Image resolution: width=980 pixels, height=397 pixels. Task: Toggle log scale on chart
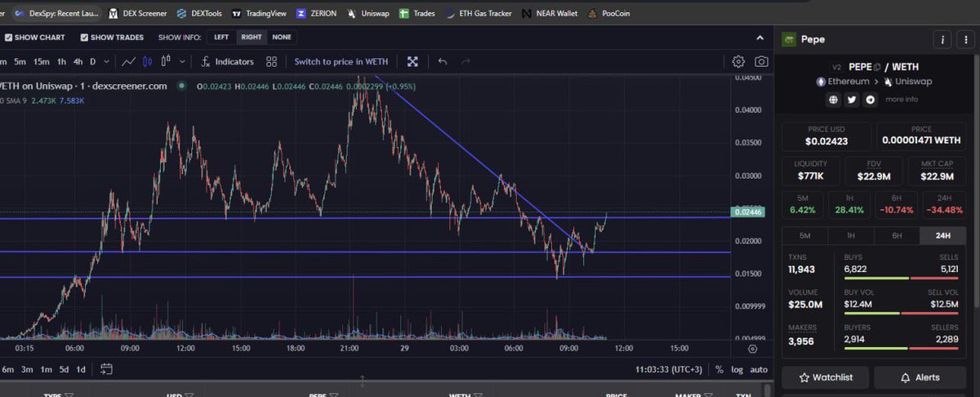[737, 369]
